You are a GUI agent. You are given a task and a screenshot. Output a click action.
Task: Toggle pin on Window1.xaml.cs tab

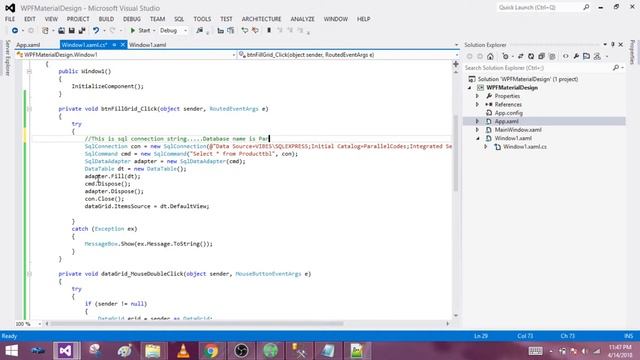click(x=114, y=45)
